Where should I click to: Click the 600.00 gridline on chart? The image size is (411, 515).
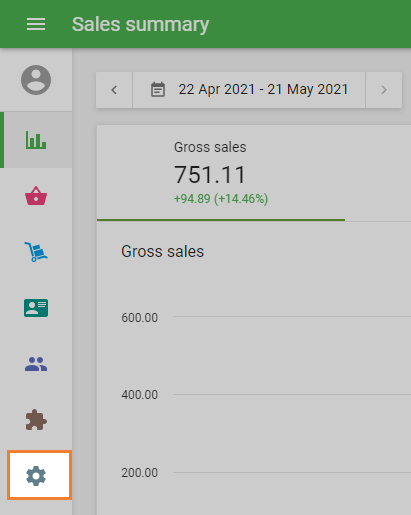pyautogui.click(x=292, y=316)
